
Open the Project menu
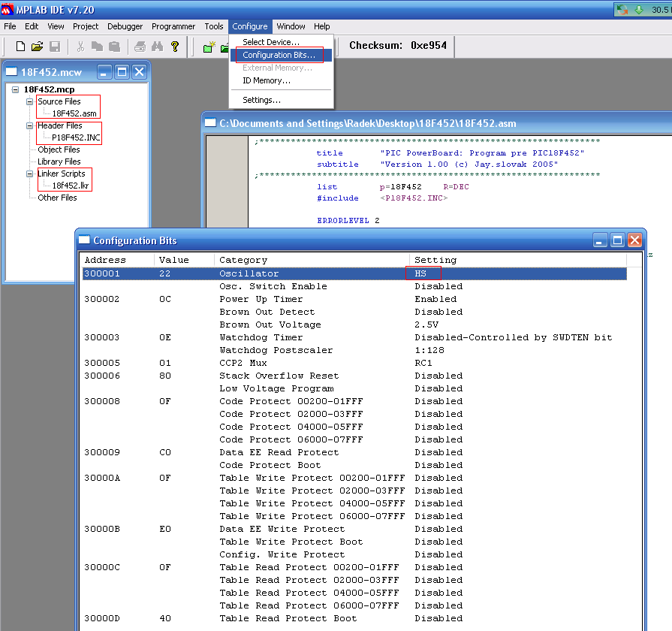click(x=86, y=26)
